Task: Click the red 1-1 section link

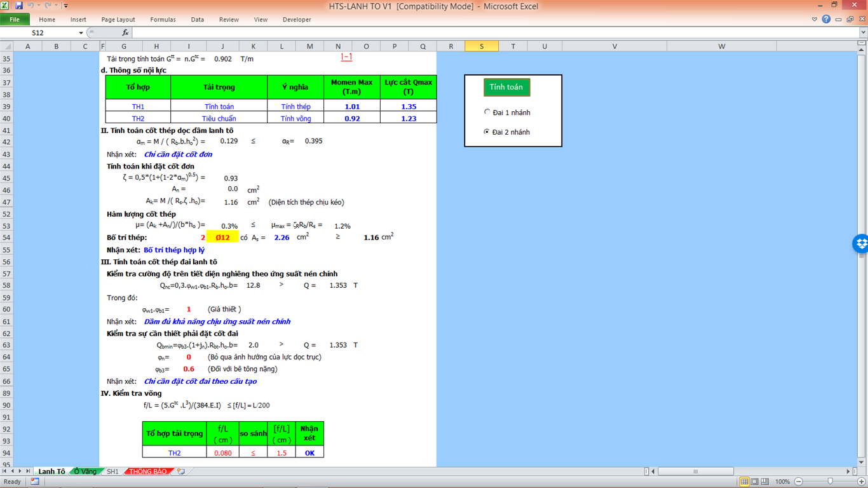Action: click(346, 57)
